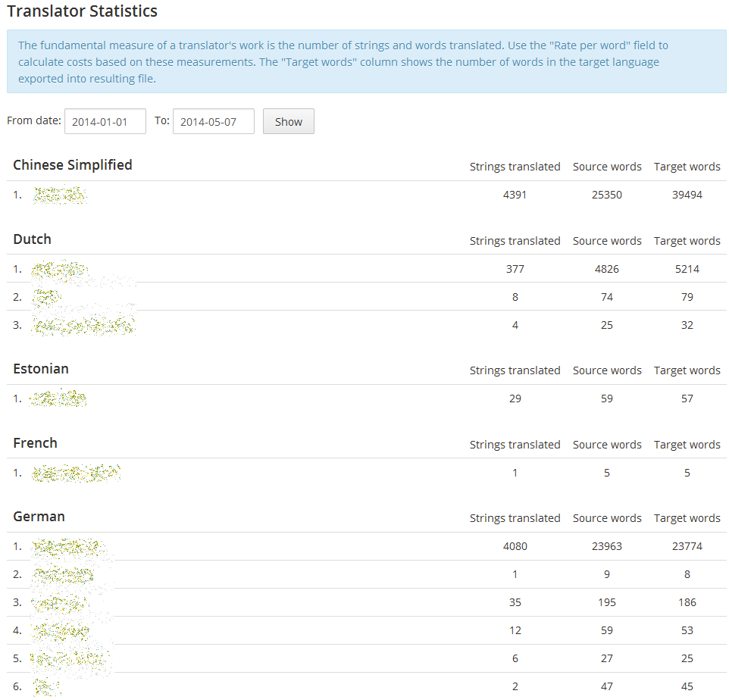Click the 32 target words value
Viewport: 729px width, 700px height.
click(687, 325)
